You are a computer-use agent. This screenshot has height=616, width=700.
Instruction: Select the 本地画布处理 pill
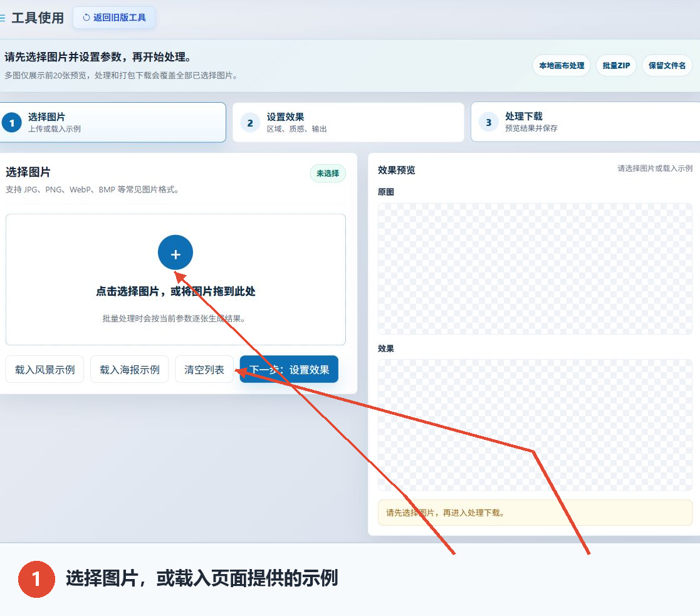tap(562, 66)
